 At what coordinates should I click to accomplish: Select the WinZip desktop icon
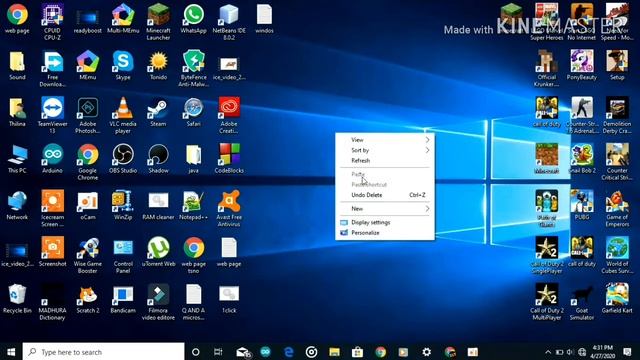coord(123,205)
